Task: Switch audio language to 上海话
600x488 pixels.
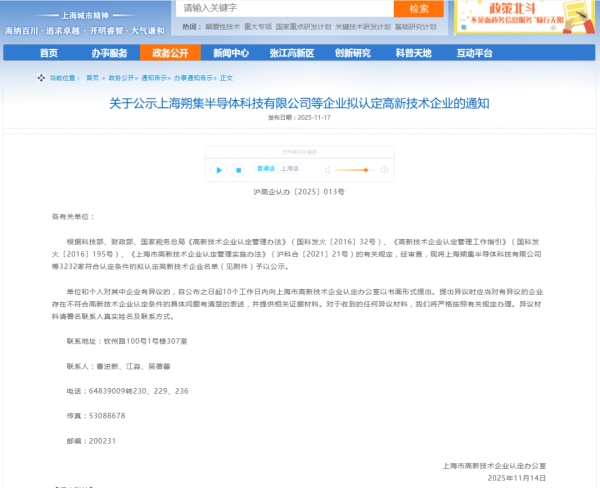Action: (290, 169)
